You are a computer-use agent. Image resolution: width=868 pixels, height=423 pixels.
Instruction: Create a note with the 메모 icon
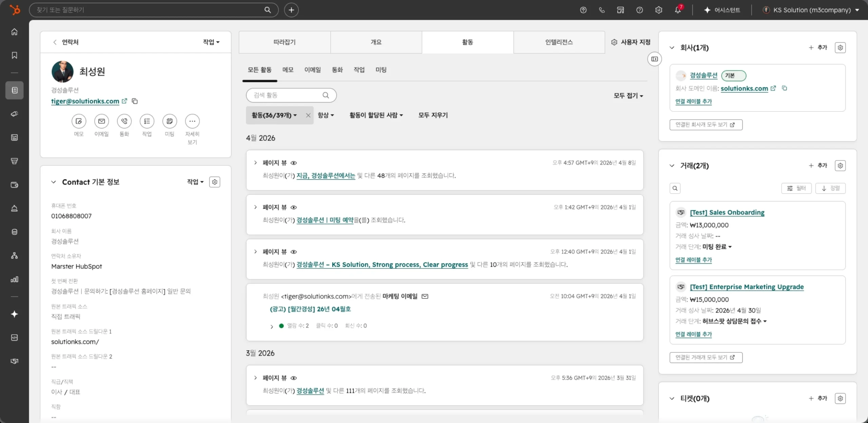79,121
